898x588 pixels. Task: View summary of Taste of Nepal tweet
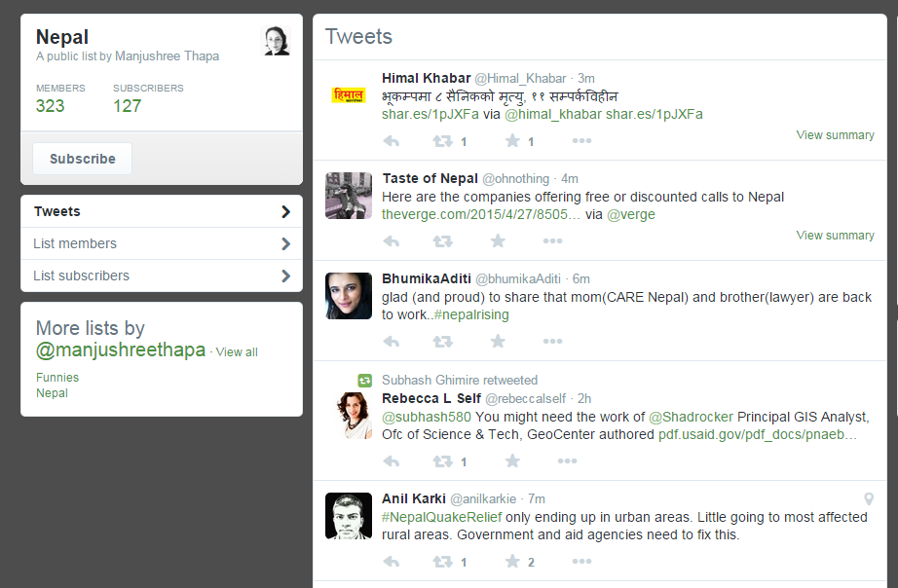point(835,236)
